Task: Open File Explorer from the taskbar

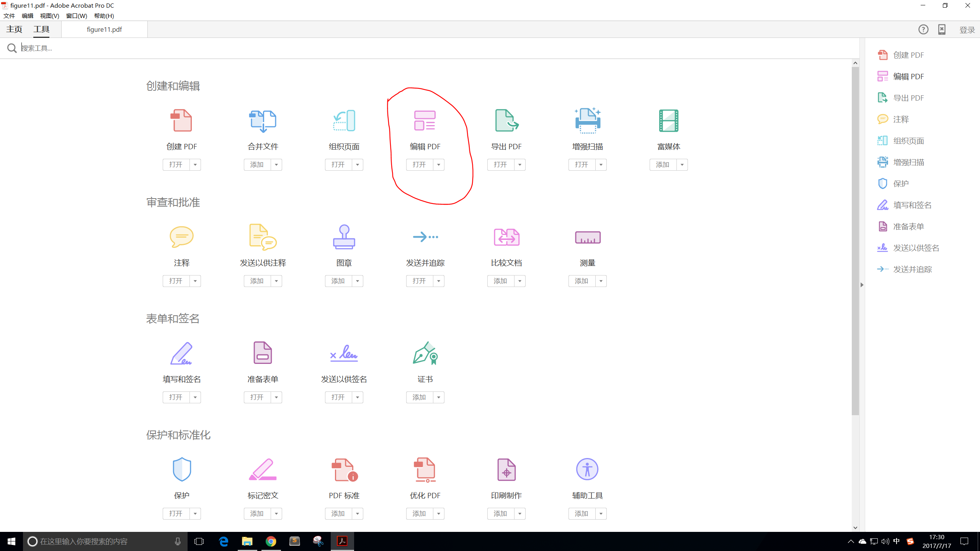Action: click(x=247, y=541)
